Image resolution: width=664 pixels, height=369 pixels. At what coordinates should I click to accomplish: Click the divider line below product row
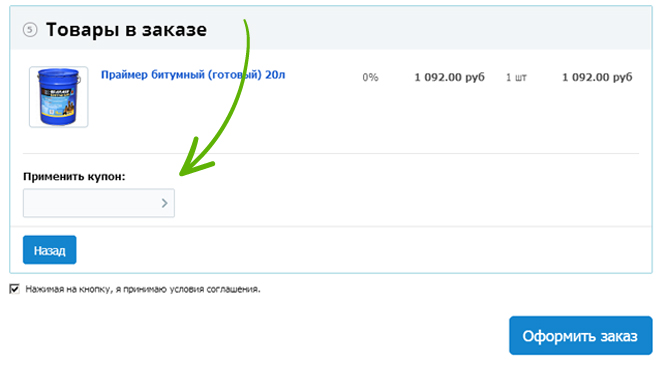[331, 153]
